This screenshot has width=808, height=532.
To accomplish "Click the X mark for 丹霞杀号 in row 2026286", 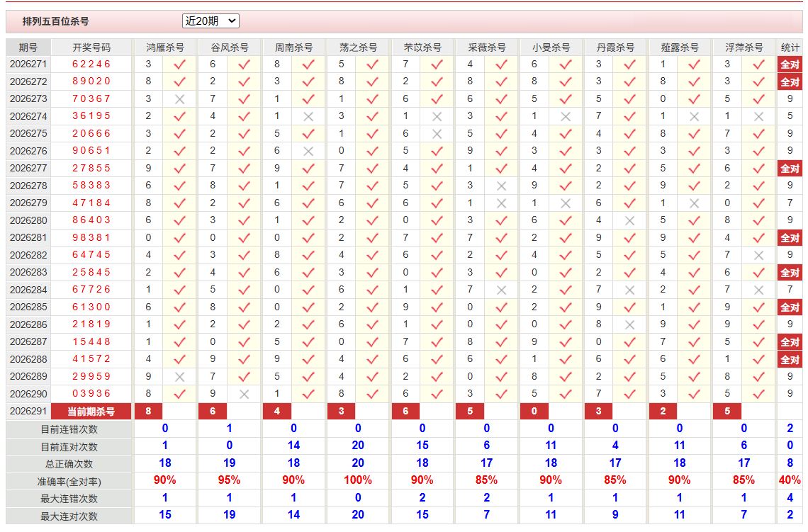I will point(629,325).
